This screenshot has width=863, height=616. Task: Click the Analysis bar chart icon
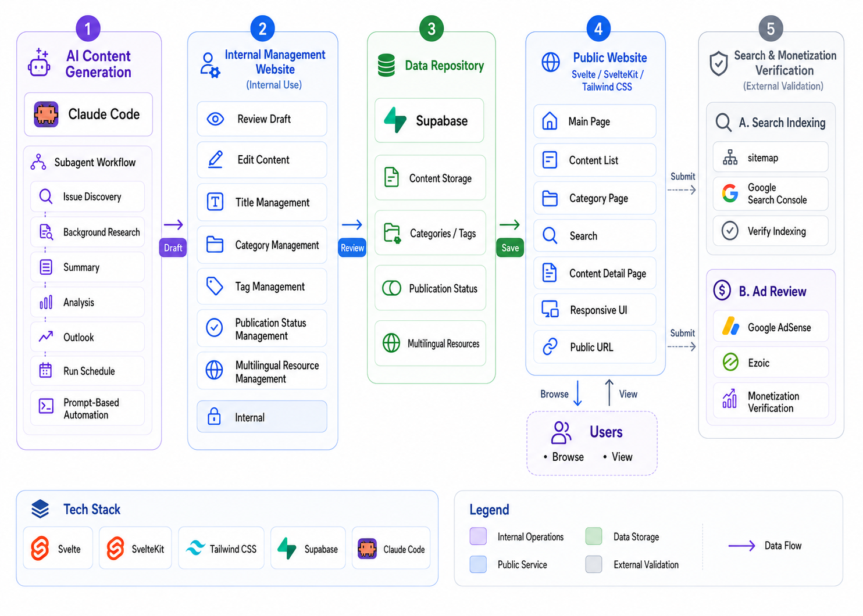tap(46, 302)
